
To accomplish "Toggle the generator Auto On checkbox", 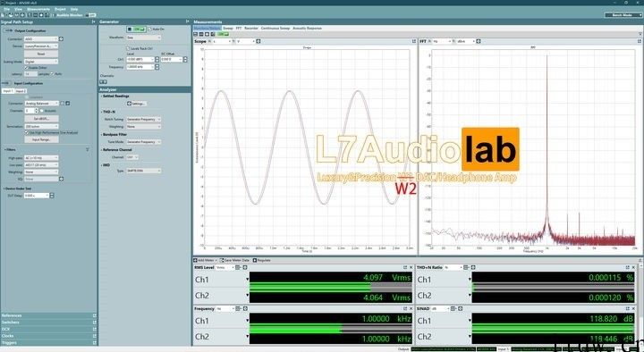I will click(149, 29).
